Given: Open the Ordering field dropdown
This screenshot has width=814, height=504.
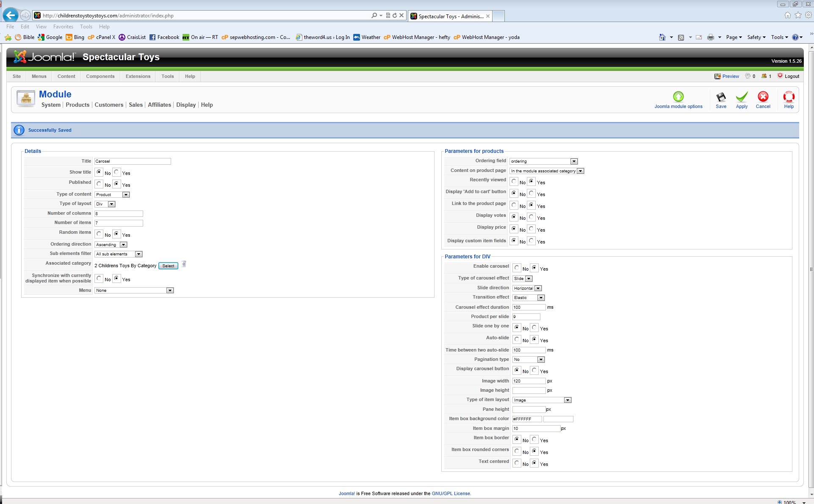Looking at the screenshot, I should (x=574, y=161).
